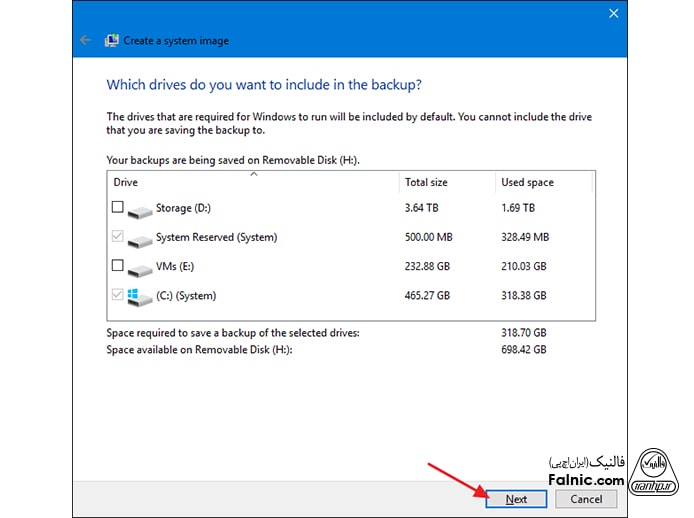Screen dimensions: 694x518
Task: Enable the Storage (D:) checkbox
Action: coord(118,208)
